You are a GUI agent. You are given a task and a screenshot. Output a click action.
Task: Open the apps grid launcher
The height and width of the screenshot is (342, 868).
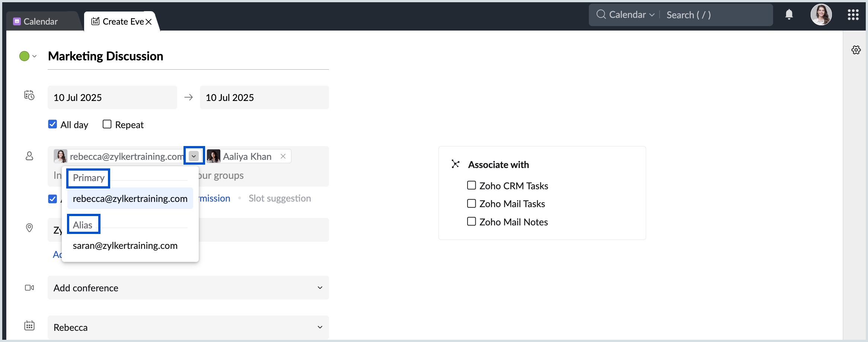[x=853, y=15]
